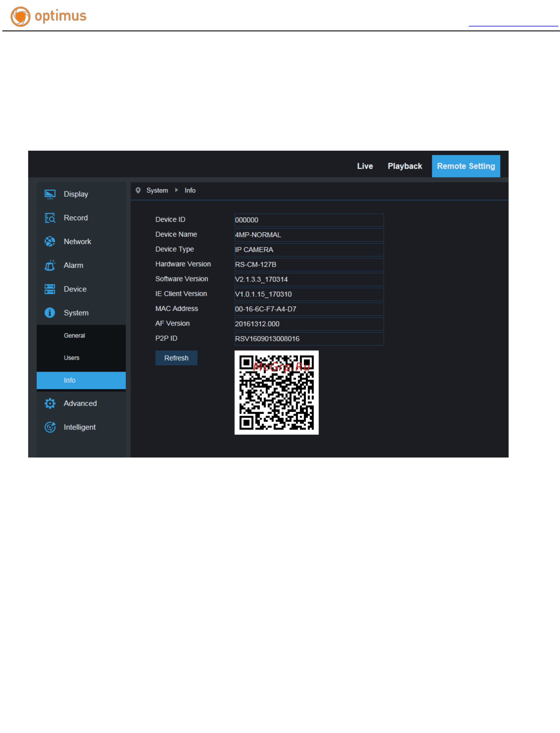Viewport: 560px width, 733px height.
Task: Switch to the Playback tab
Action: coord(405,166)
